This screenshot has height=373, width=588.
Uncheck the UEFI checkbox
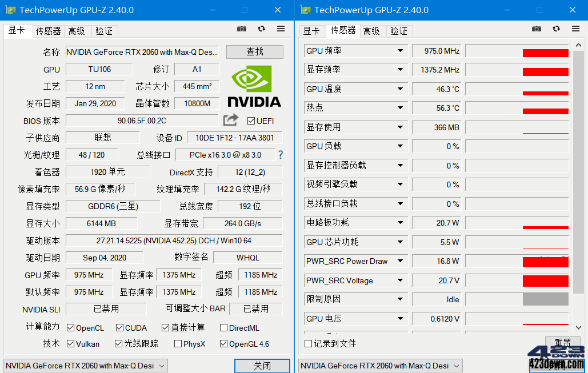pos(250,119)
